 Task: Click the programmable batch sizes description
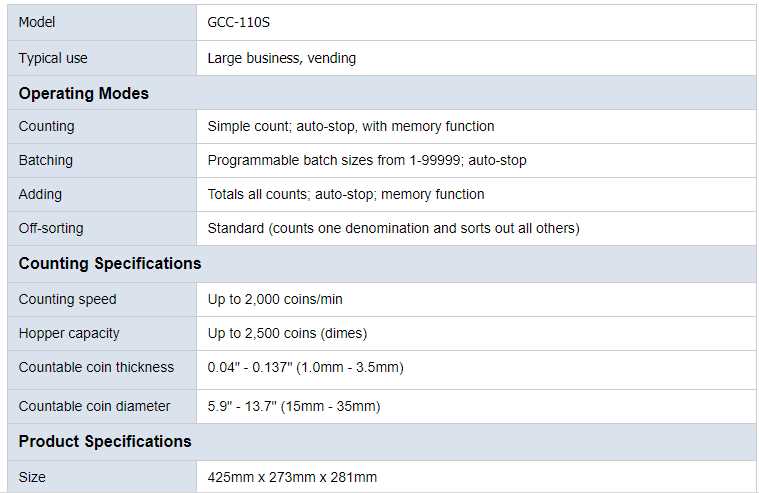pyautogui.click(x=366, y=160)
